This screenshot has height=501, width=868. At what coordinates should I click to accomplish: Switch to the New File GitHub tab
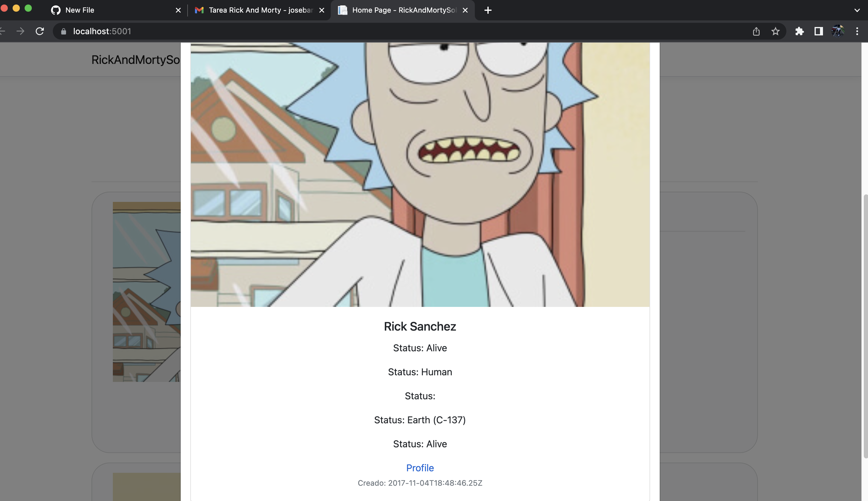click(x=115, y=10)
